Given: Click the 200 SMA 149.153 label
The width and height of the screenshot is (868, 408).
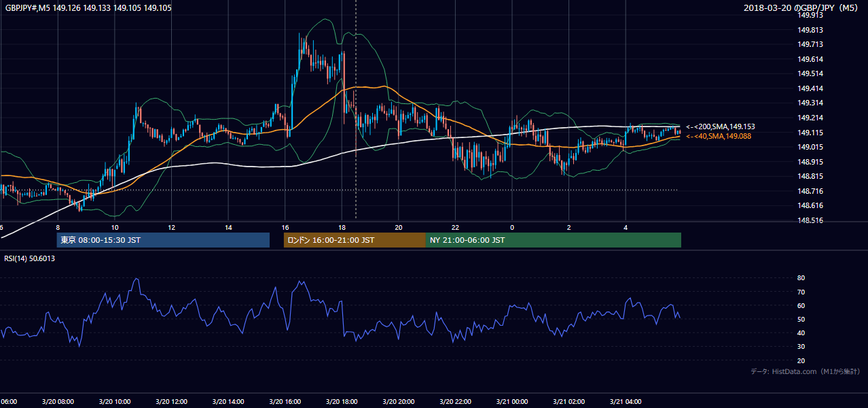Looking at the screenshot, I should pyautogui.click(x=721, y=126).
